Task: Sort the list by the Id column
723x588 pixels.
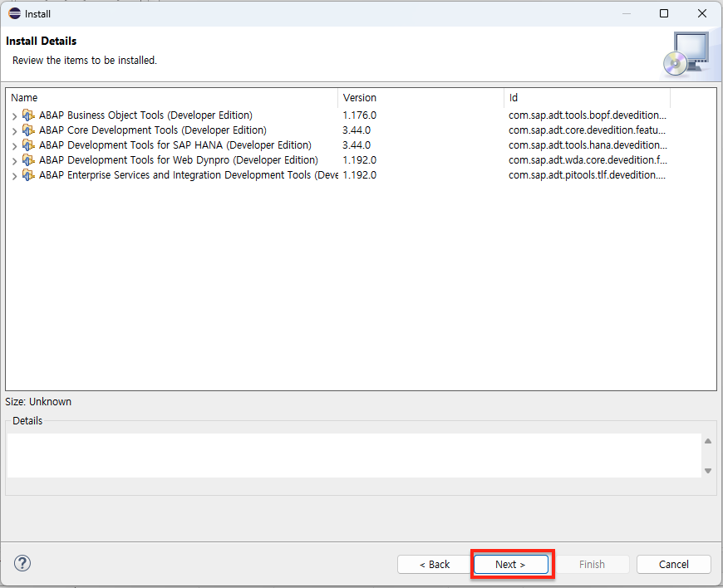Action: click(587, 98)
